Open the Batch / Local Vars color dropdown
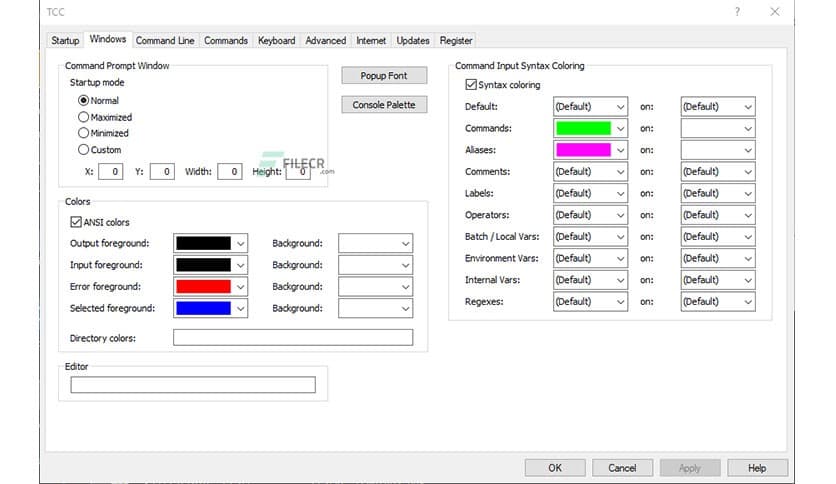 [590, 237]
